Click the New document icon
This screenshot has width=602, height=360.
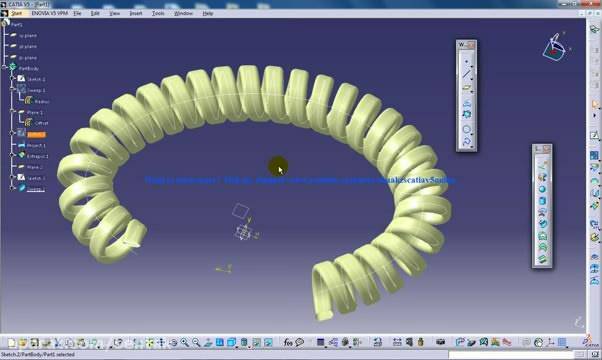pyautogui.click(x=12, y=342)
